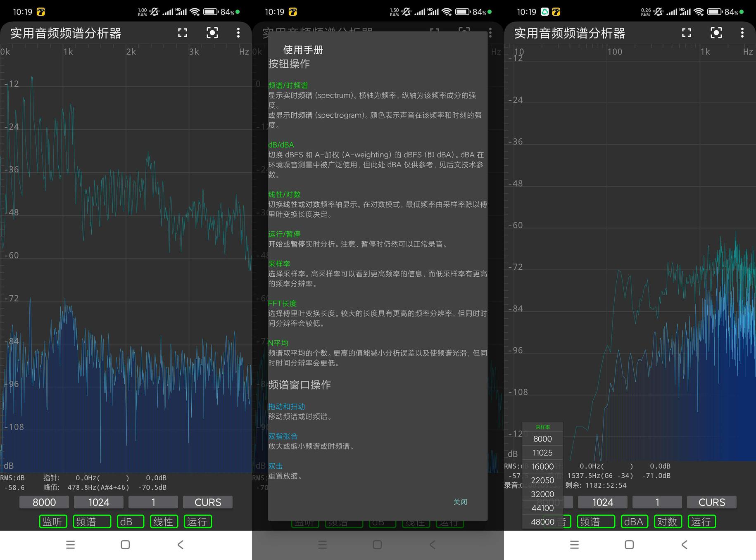This screenshot has height=560, width=756.
Task: Tap 采样率 header of sample rate list
Action: click(542, 427)
